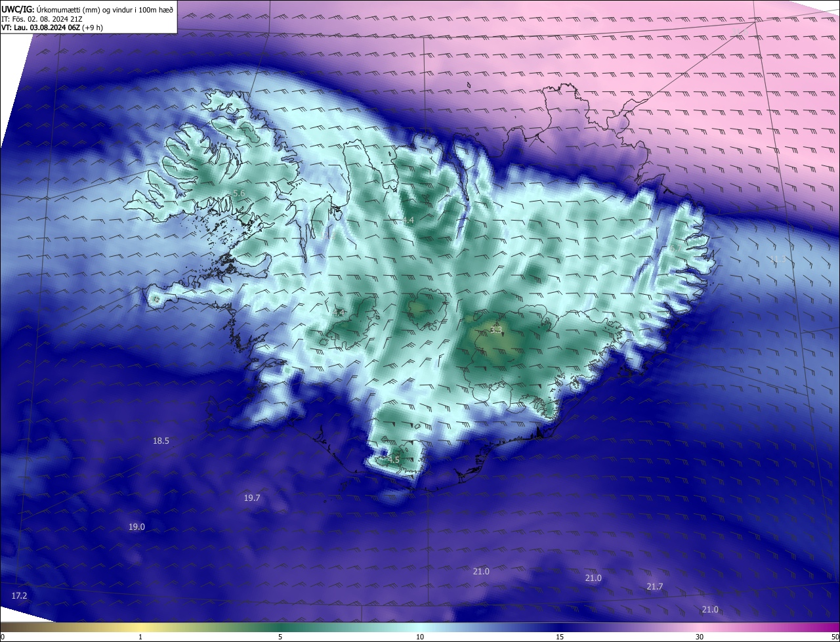
Task: Click the UWC/IG title text
Action: pyautogui.click(x=18, y=10)
